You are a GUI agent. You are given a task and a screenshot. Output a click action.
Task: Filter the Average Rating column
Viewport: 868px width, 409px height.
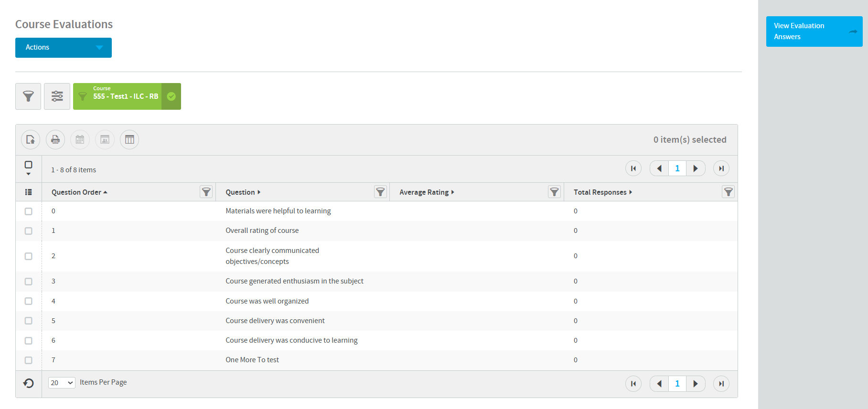554,192
